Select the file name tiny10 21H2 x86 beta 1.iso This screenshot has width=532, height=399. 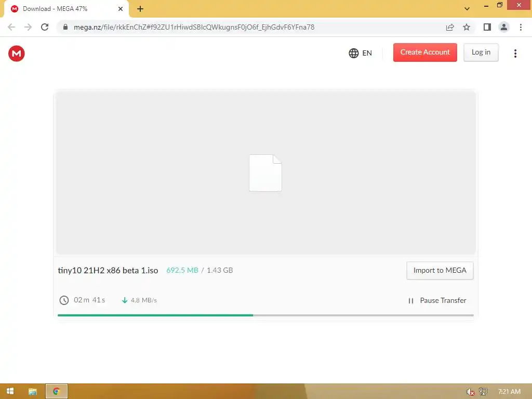(108, 270)
